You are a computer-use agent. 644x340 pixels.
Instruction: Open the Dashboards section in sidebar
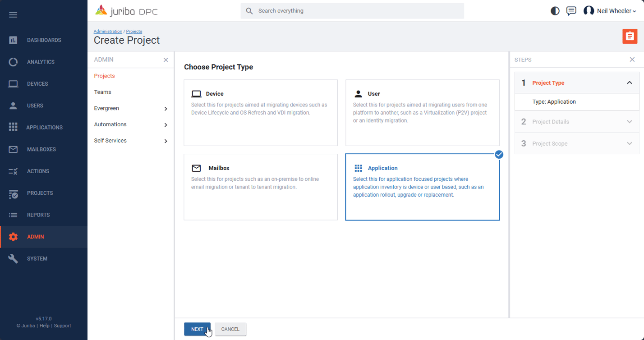tap(43, 40)
